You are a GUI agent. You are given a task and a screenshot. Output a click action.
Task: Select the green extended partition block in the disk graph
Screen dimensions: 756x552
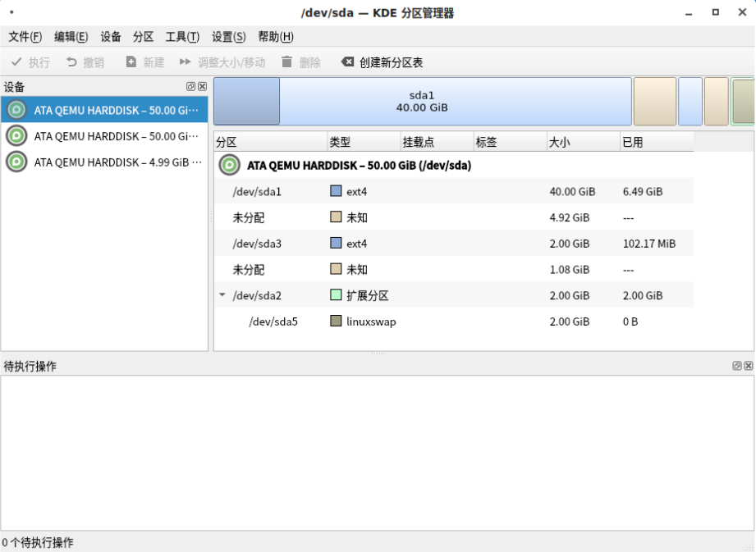(x=743, y=101)
